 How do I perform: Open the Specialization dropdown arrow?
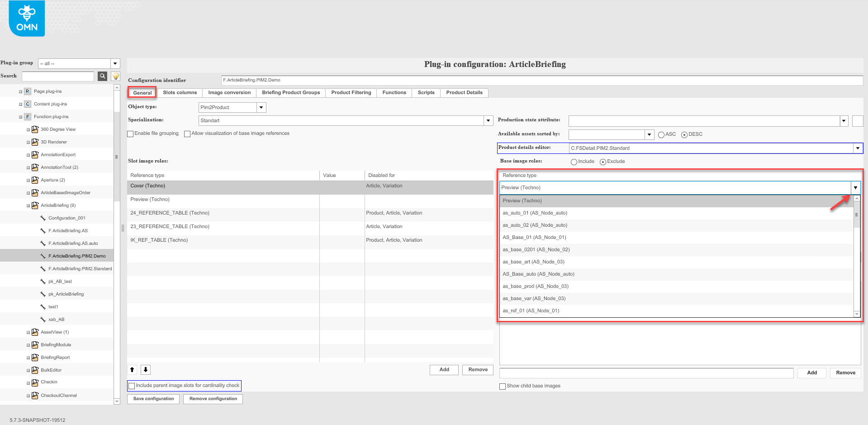tap(488, 120)
